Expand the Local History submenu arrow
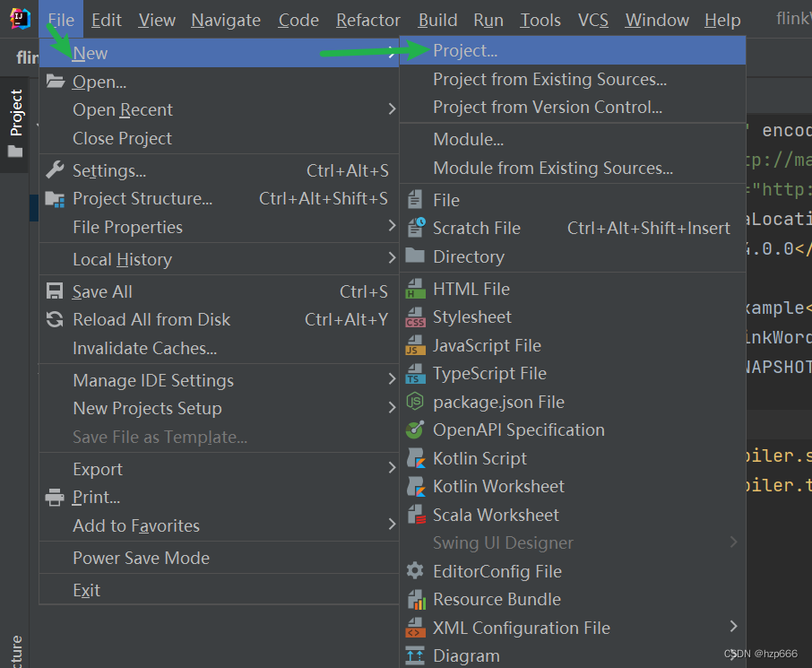This screenshot has height=668, width=812. (392, 259)
